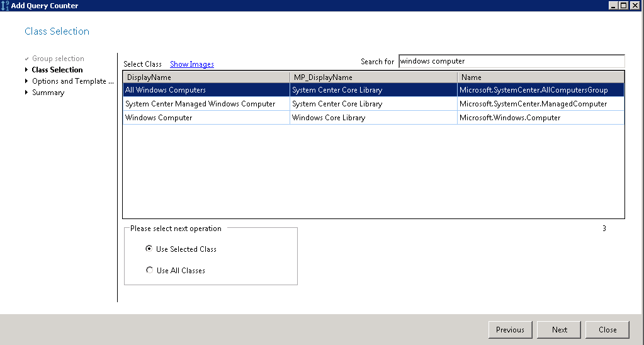Maximize the Add Query Counter window
Viewport: 644px width, 345px height.
624,5
